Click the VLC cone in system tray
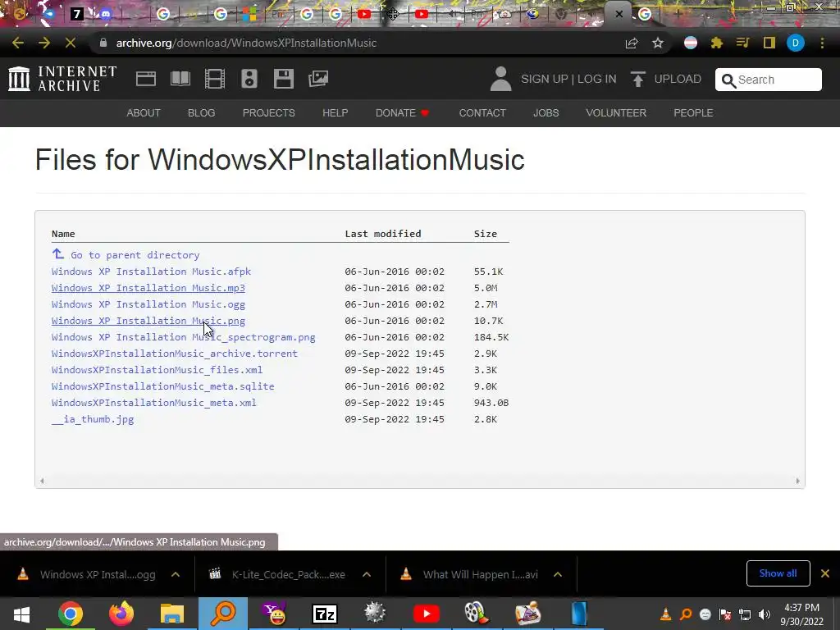Viewport: 840px width, 630px height. click(x=665, y=614)
